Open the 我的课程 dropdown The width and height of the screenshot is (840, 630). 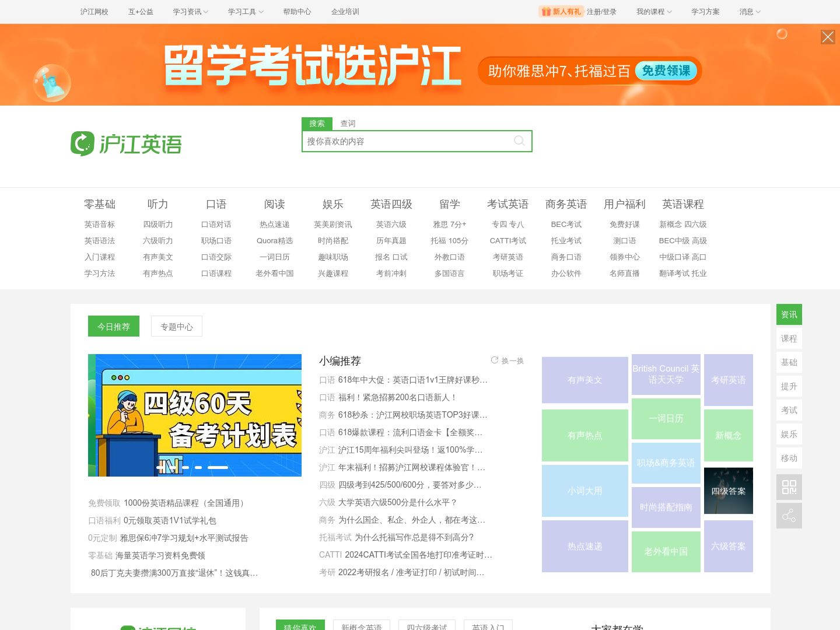point(654,12)
